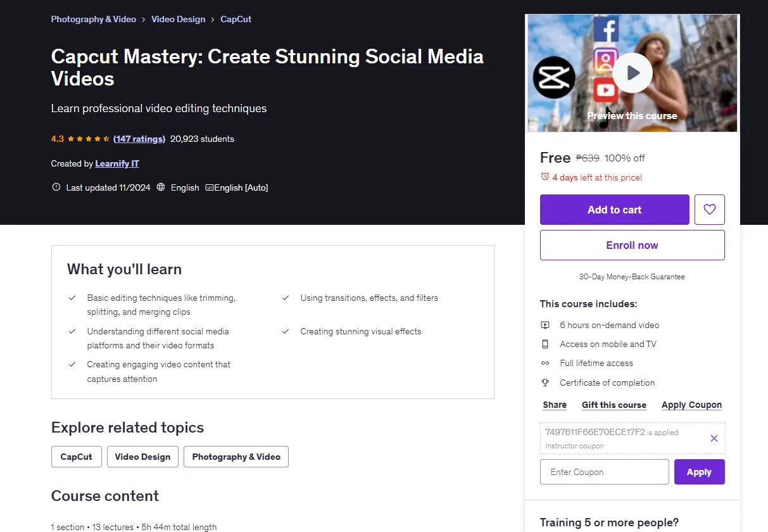Click the star rating icons
Screen dimensions: 768x532
point(89,139)
